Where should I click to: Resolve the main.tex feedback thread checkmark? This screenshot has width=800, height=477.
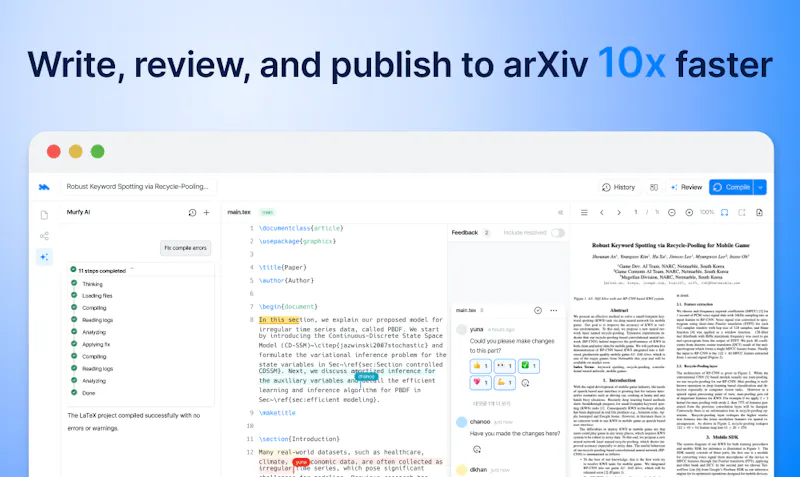pos(538,310)
